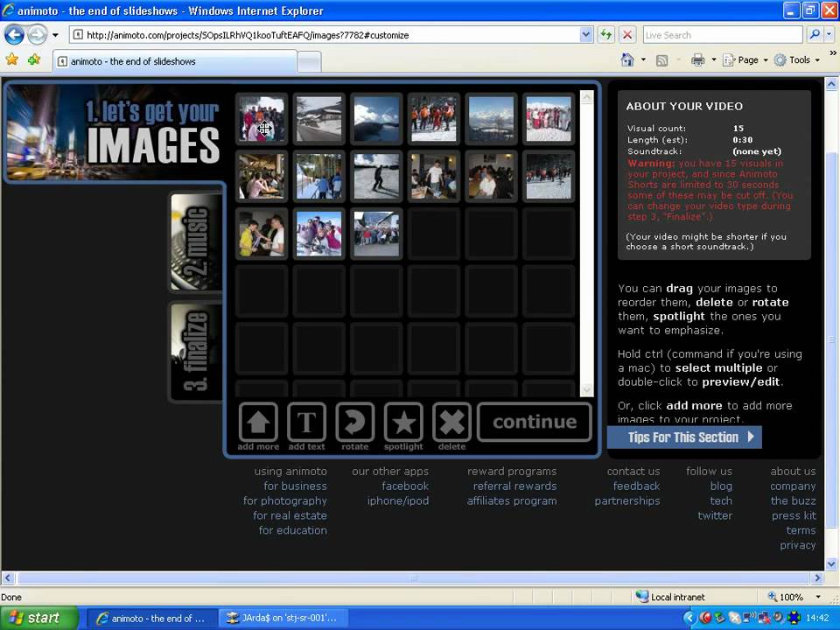This screenshot has width=840, height=630.
Task: Click the Stop loading red X icon
Action: [626, 35]
